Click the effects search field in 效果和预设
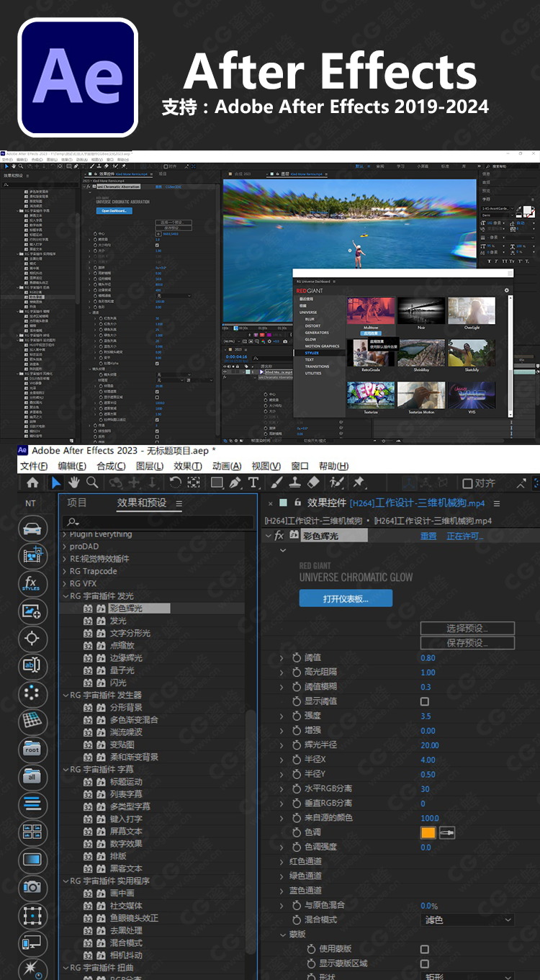This screenshot has width=540, height=980. click(159, 521)
